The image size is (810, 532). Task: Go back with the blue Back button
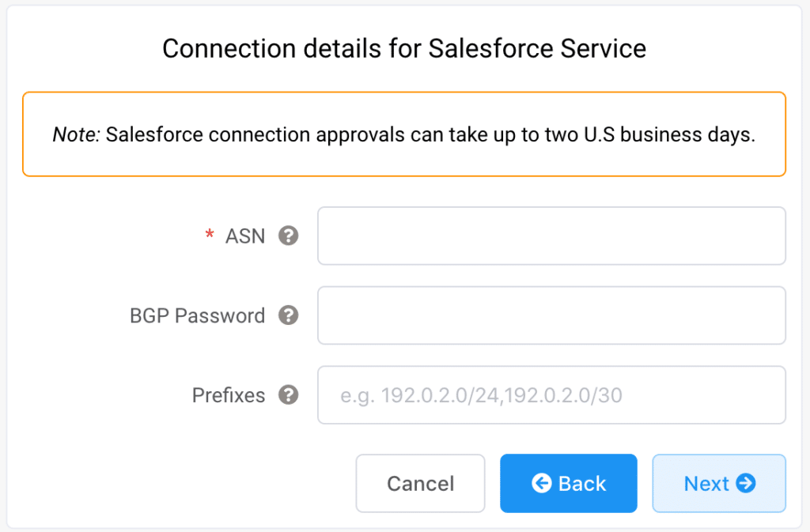pyautogui.click(x=568, y=483)
